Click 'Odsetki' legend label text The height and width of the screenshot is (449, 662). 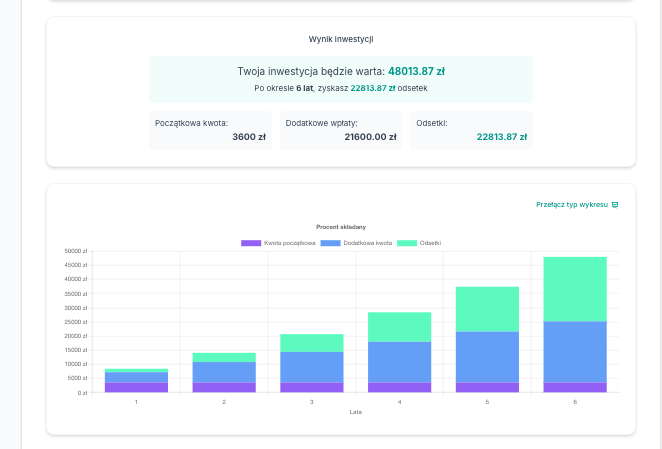[x=430, y=243]
